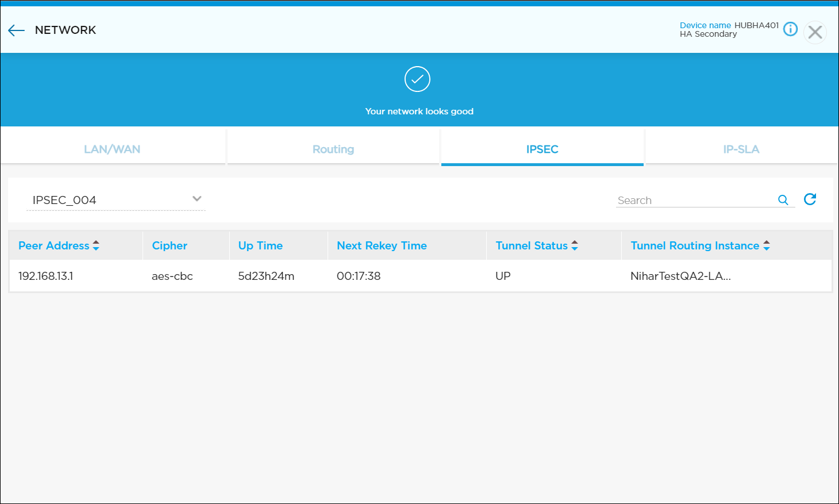
Task: Open the device info icon
Action: coord(790,29)
